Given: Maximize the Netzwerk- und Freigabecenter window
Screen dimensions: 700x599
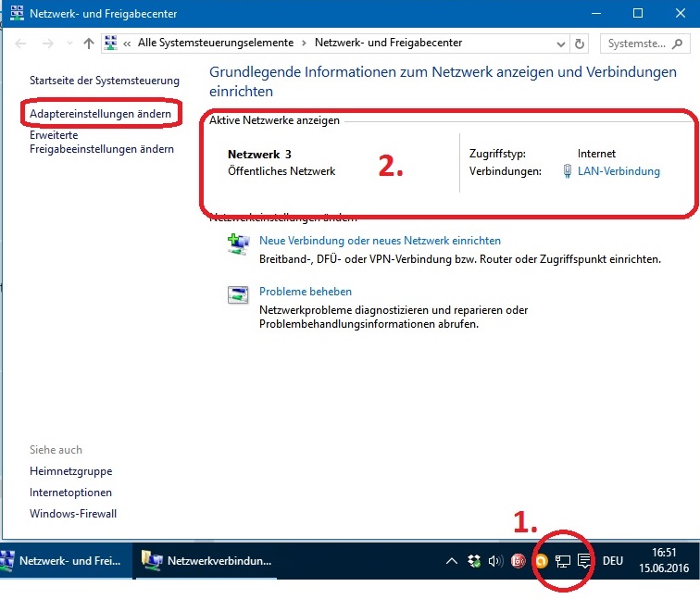Looking at the screenshot, I should (x=638, y=13).
